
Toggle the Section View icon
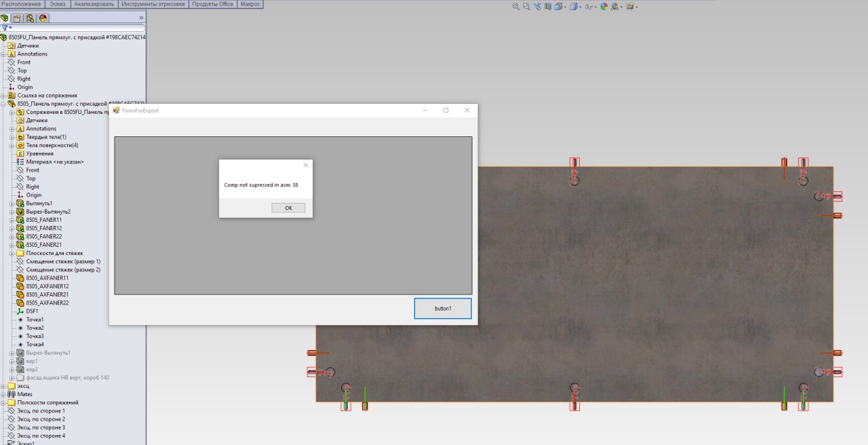pyautogui.click(x=548, y=6)
